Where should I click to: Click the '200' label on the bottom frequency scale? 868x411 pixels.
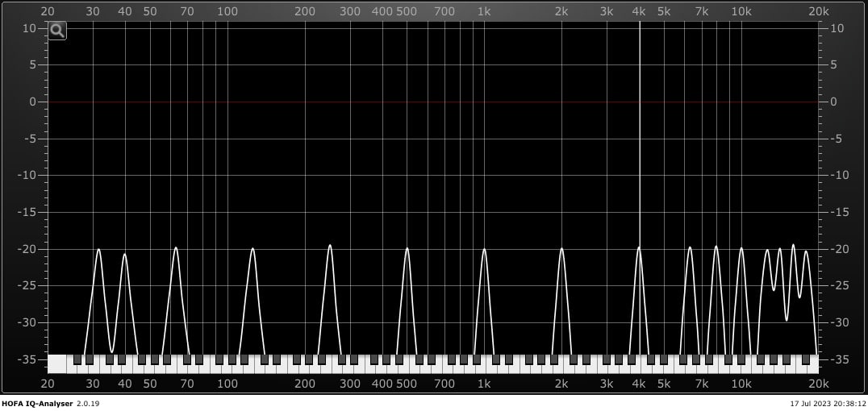tap(305, 384)
